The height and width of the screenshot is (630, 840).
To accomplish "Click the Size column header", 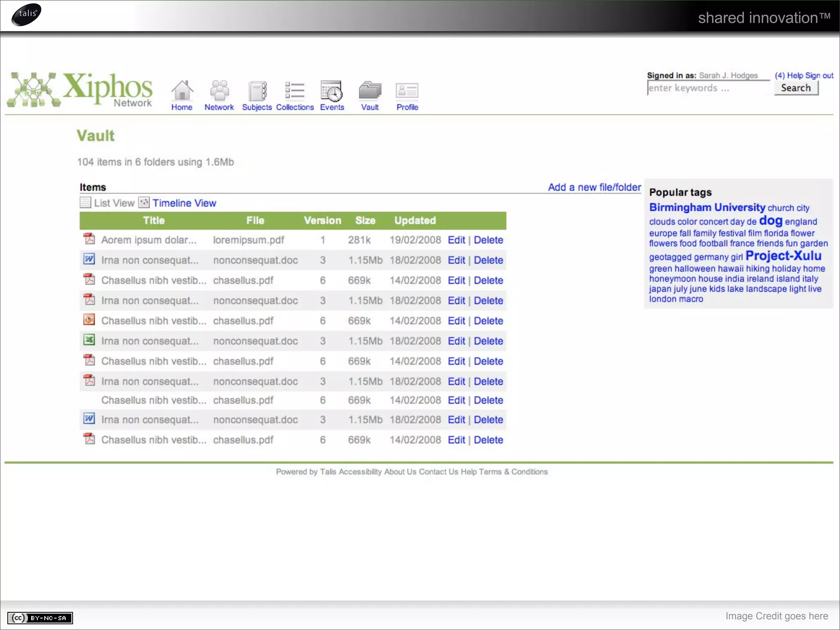I will click(x=365, y=220).
